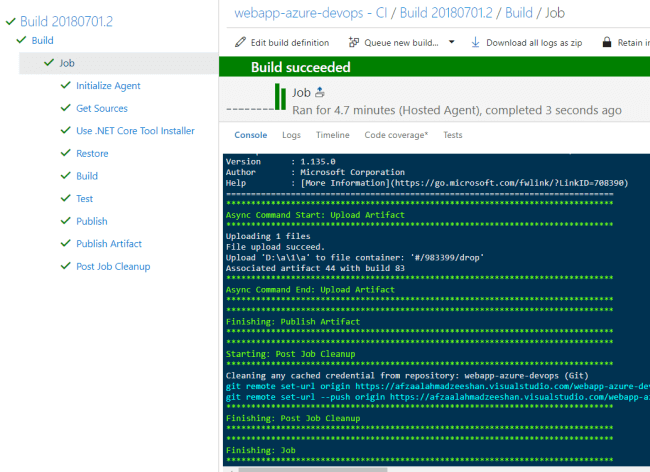Switch to the Logs tab
Screen dimensions: 650x472
click(291, 135)
